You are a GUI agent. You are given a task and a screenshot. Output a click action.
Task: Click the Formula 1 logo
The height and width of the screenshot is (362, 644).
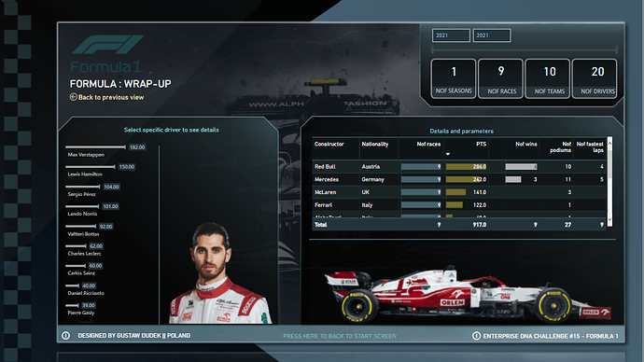coord(107,53)
